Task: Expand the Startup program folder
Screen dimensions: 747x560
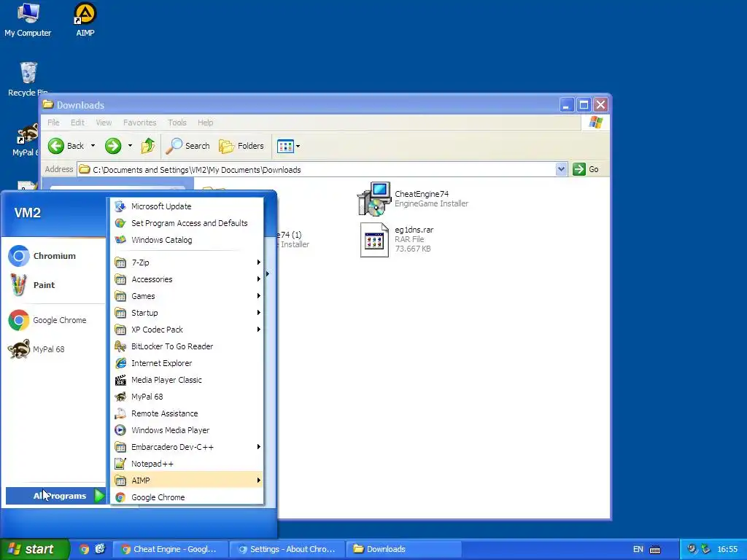Action: pos(187,313)
